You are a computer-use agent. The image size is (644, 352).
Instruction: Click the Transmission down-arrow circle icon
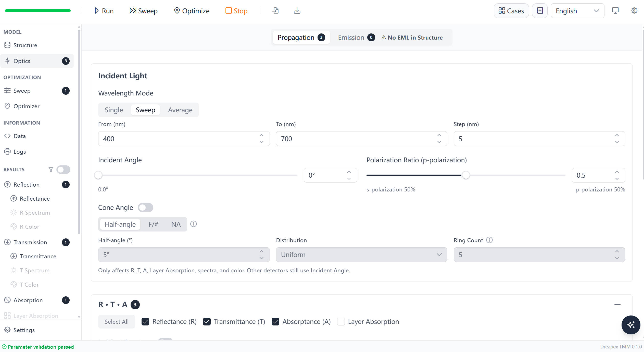click(7, 242)
